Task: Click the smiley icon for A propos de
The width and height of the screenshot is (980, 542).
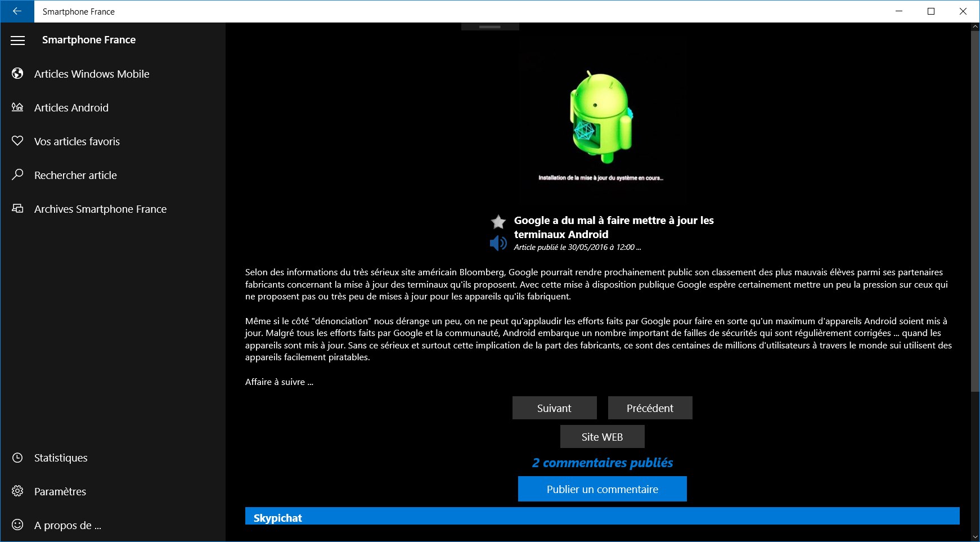Action: coord(18,525)
